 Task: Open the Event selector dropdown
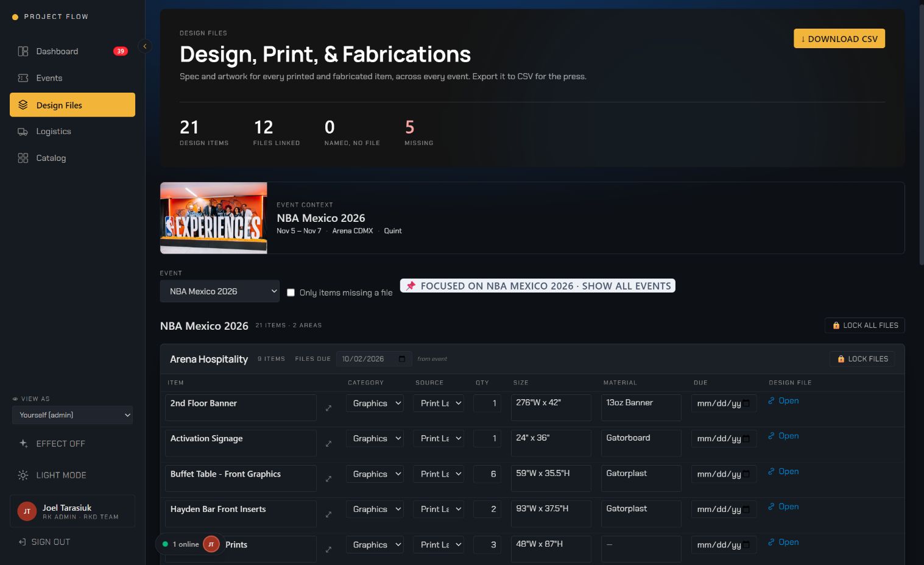point(220,291)
